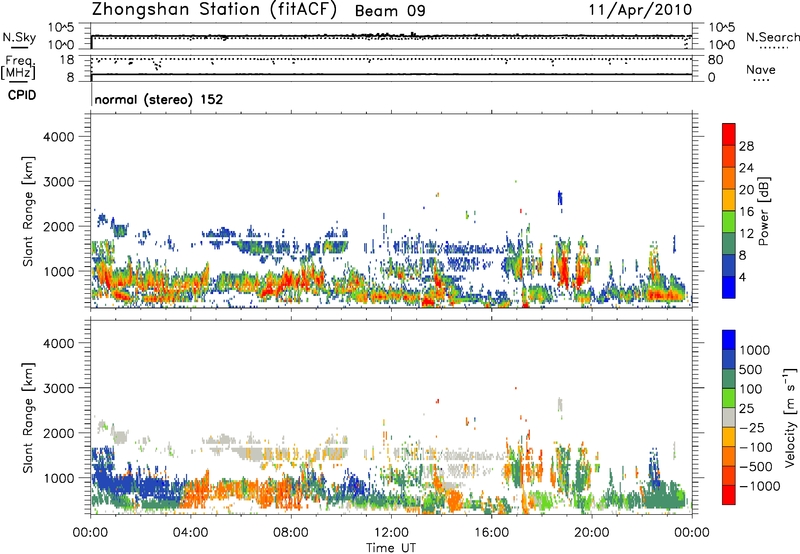Click the red top of Power colorbar
The width and height of the screenshot is (800, 554).
[729, 134]
